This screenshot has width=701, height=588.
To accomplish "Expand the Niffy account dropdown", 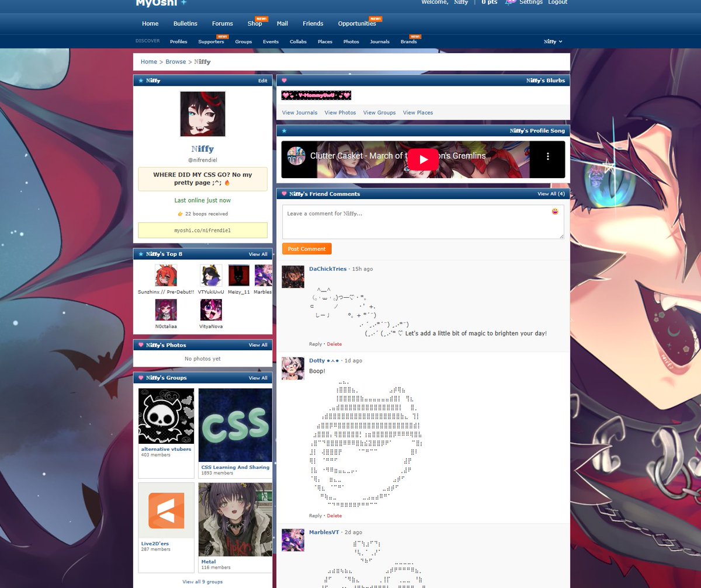I will (553, 41).
